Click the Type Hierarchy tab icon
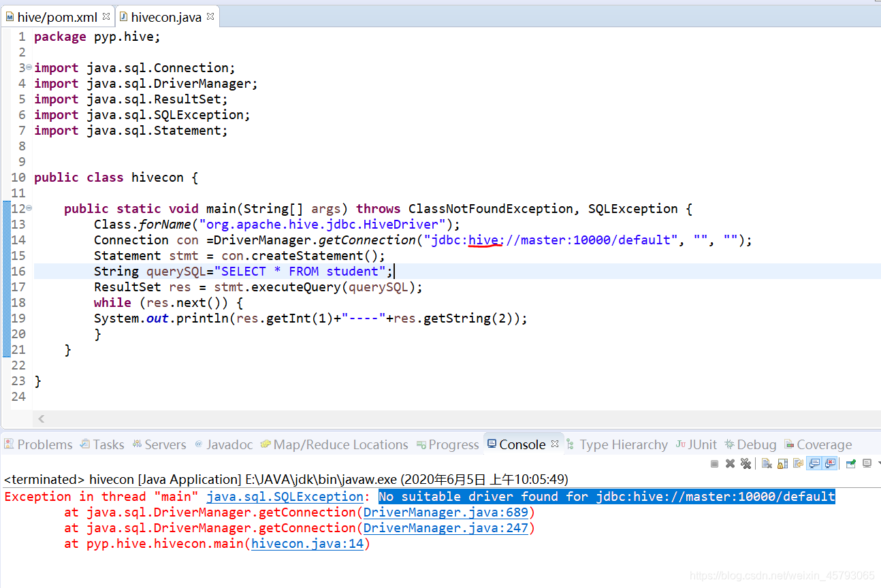The image size is (881, 588). pos(571,444)
